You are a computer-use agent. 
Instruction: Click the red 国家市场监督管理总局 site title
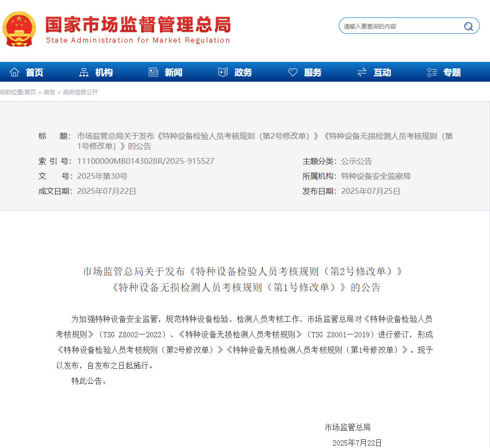click(x=138, y=24)
